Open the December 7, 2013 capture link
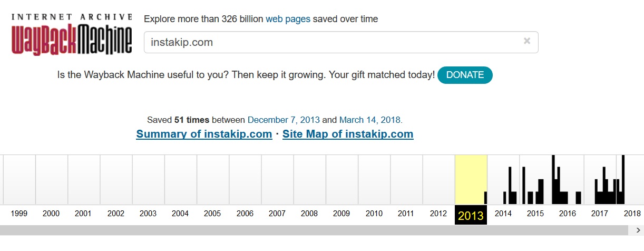Image resolution: width=644 pixels, height=251 pixels. [x=284, y=120]
